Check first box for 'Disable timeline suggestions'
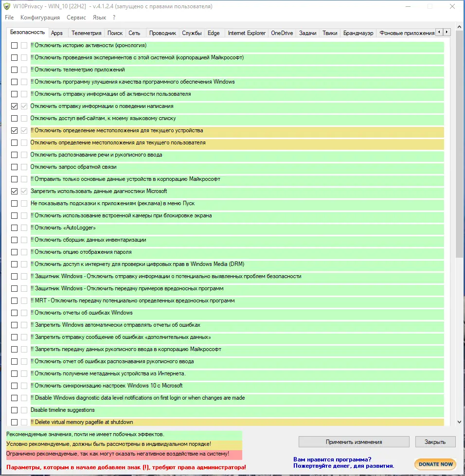This screenshot has height=476, width=465. coord(14,410)
